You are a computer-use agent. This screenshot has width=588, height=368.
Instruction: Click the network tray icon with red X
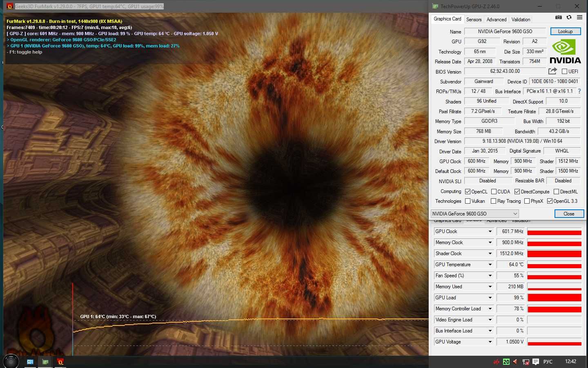526,362
